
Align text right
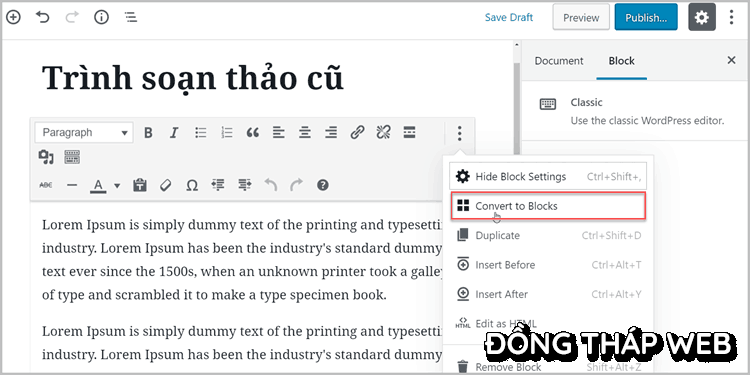tap(331, 132)
